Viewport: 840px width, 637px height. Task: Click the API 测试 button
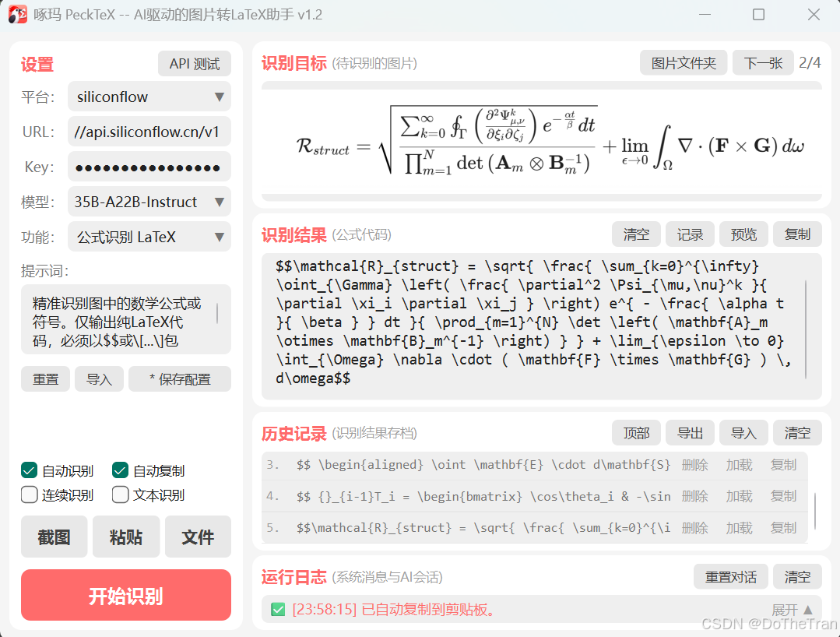195,64
